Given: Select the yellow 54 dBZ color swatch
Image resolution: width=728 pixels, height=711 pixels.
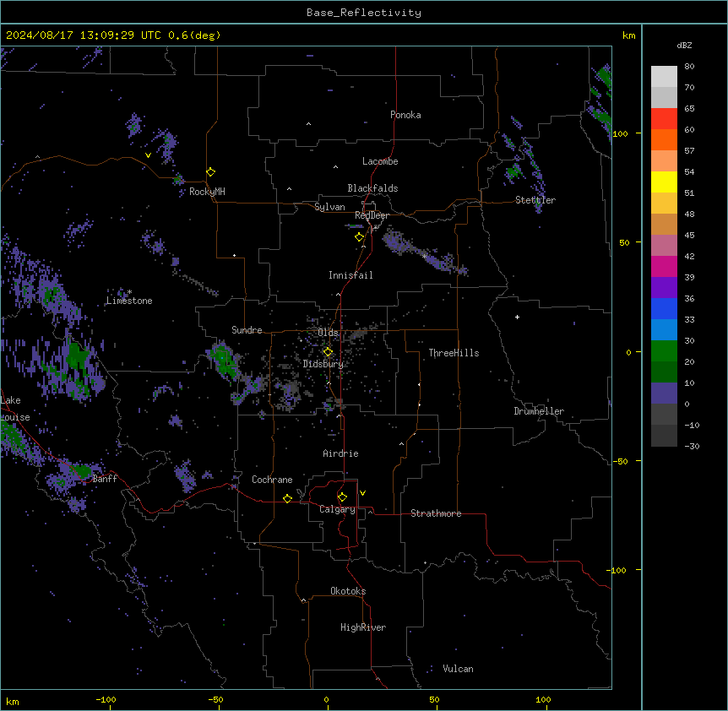Looking at the screenshot, I should 664,182.
